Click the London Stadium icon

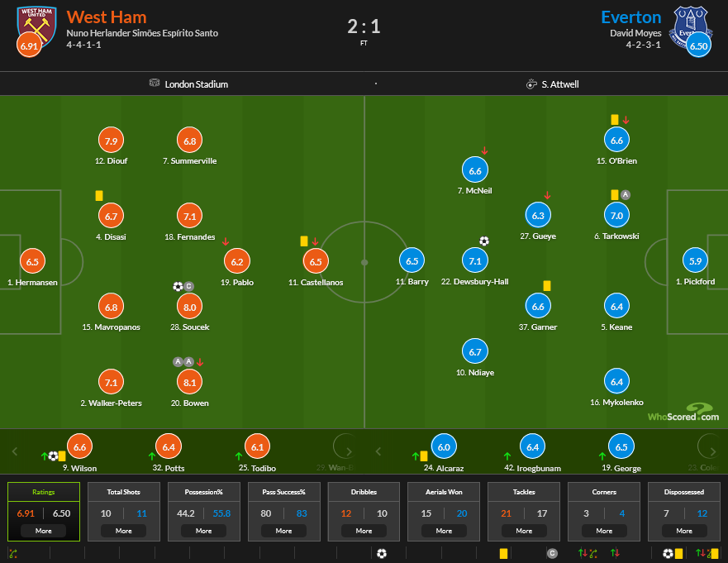(154, 83)
